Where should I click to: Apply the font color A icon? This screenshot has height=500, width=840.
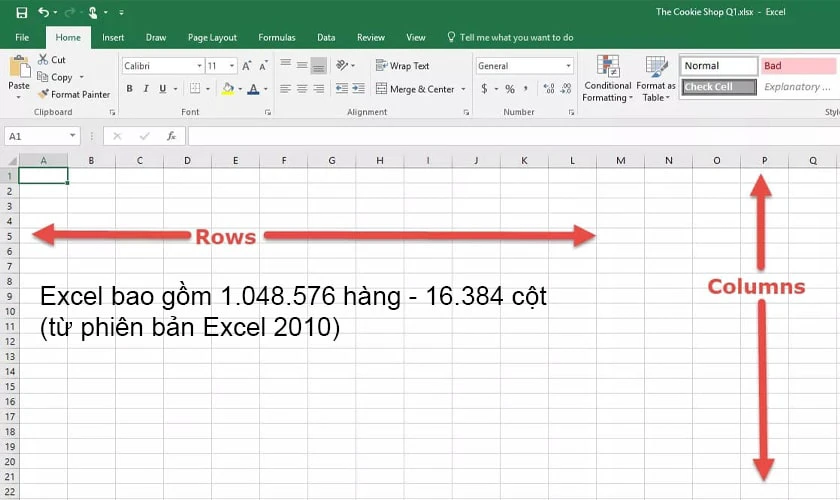[x=253, y=89]
